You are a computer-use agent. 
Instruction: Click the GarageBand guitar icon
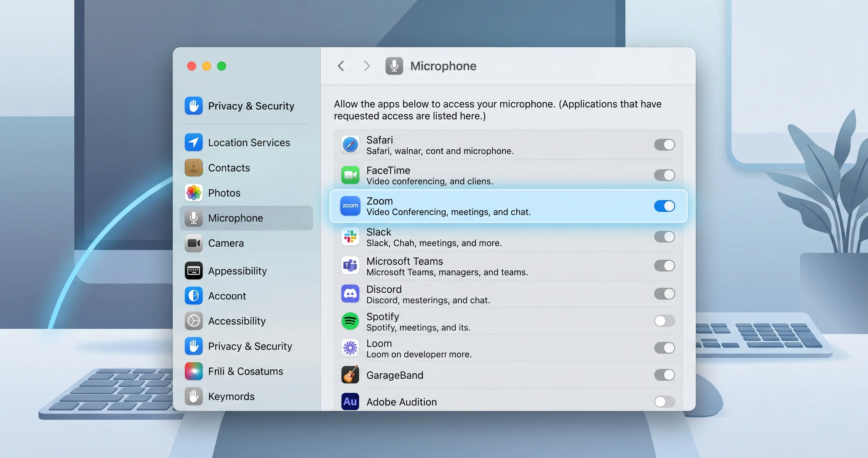350,375
